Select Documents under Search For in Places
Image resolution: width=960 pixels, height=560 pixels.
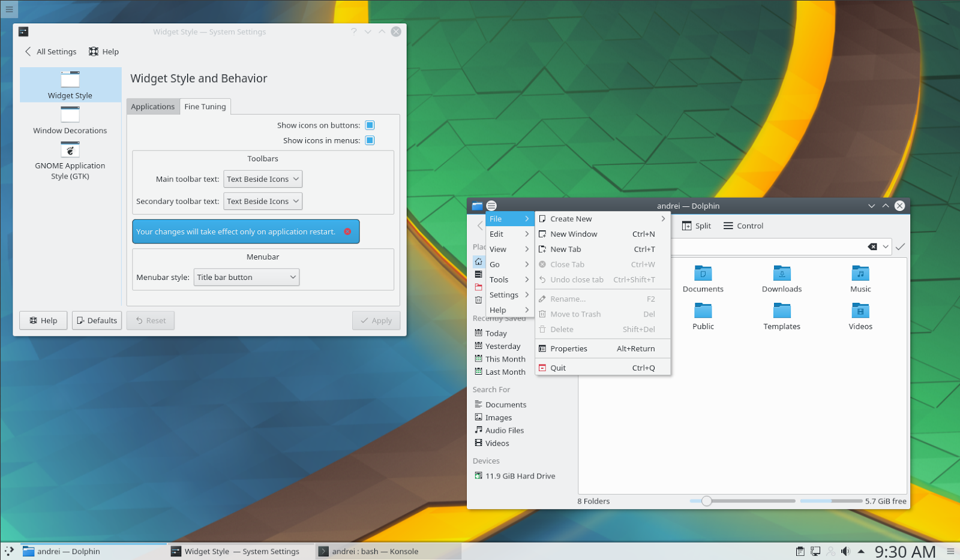[500, 405]
